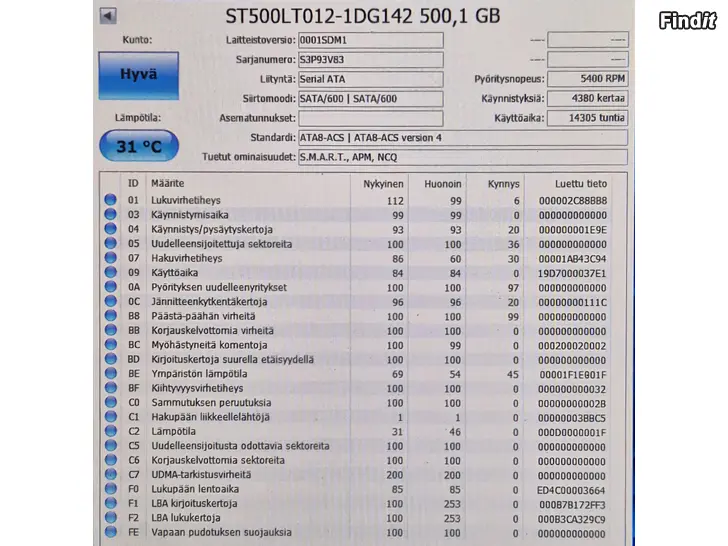Click the Standardi field ATA8-ACS
The image size is (728, 546).
click(463, 137)
